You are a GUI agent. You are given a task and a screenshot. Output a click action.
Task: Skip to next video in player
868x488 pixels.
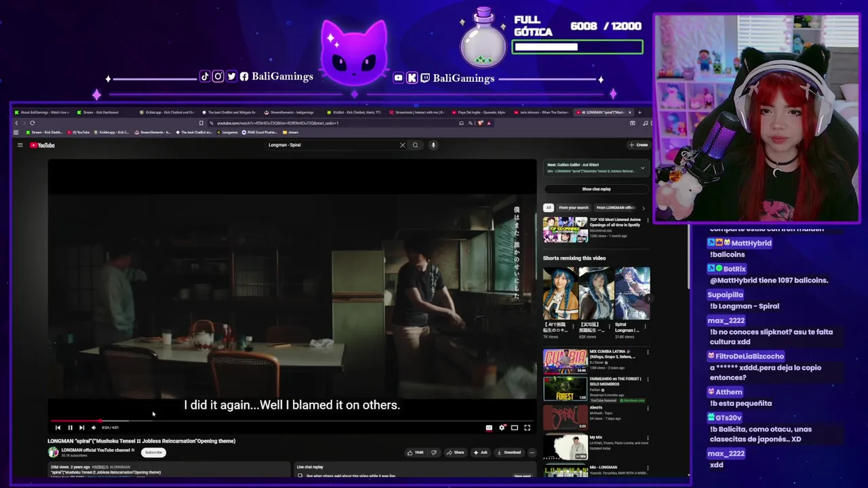(x=81, y=428)
